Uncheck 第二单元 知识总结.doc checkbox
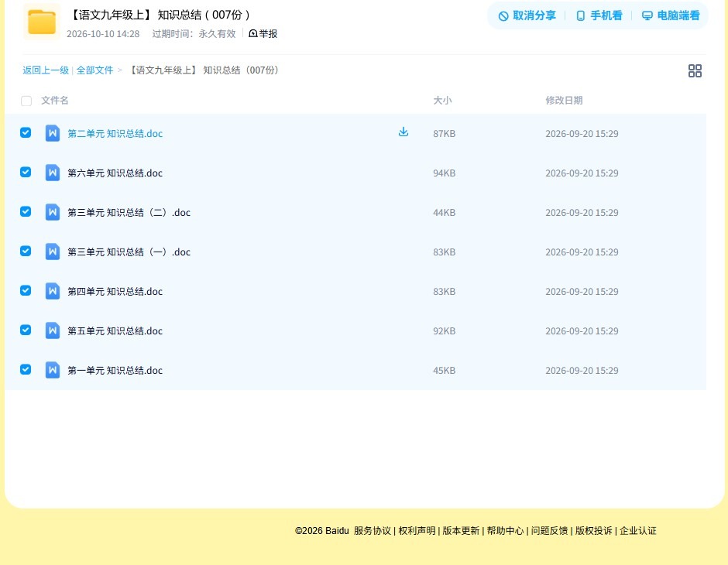 [26, 132]
